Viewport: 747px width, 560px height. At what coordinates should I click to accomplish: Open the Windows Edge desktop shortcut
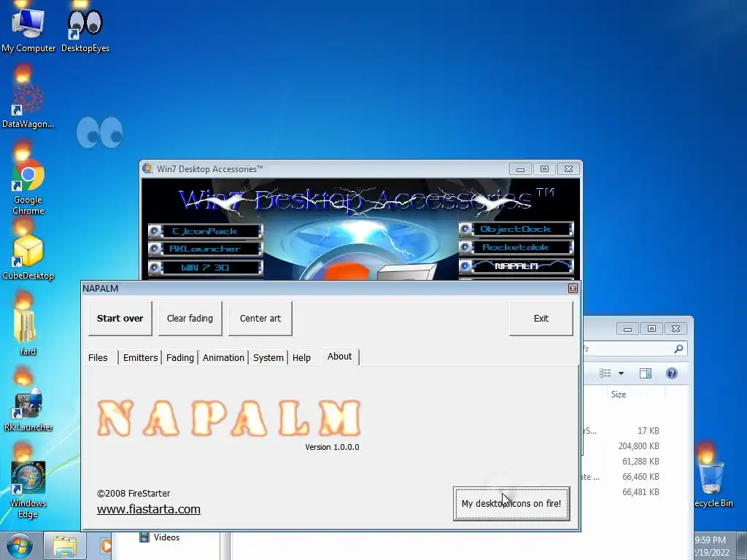(x=28, y=488)
